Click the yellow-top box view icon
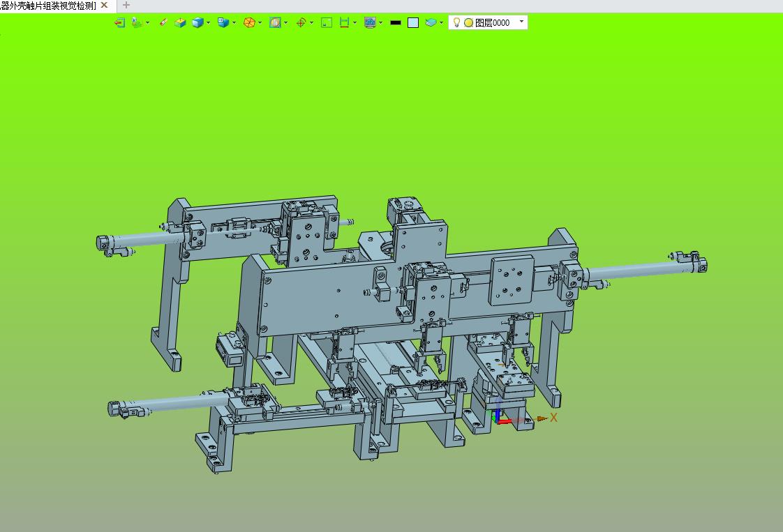 (180, 22)
